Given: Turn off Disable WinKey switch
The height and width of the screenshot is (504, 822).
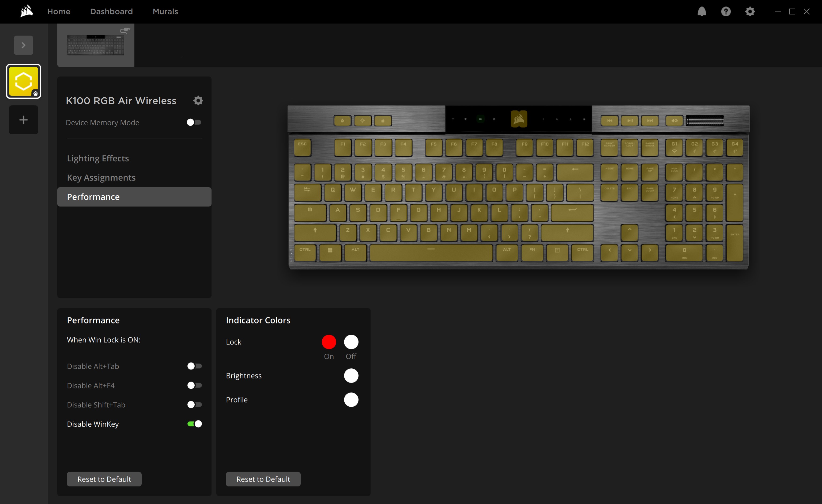Looking at the screenshot, I should pyautogui.click(x=194, y=424).
